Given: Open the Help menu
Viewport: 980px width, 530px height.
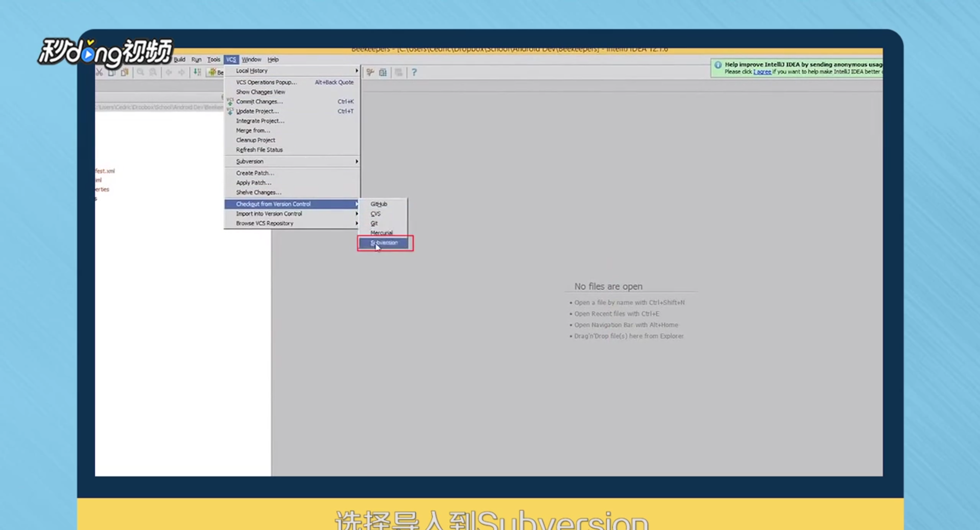Looking at the screenshot, I should click(x=273, y=60).
